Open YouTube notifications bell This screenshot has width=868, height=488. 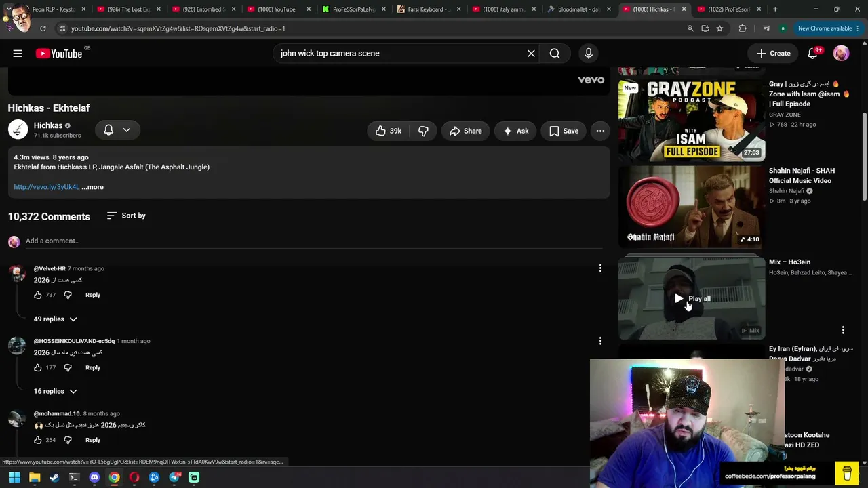coord(812,54)
